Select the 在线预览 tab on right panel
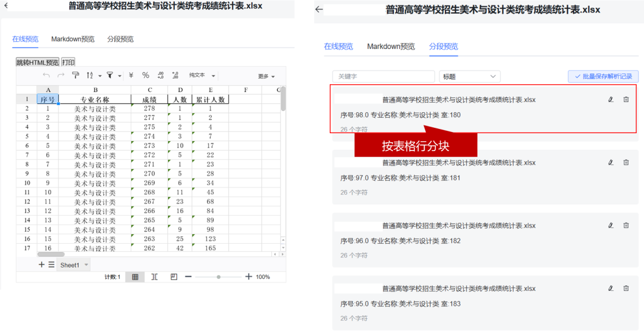Screen dimensions: 644x332 [x=338, y=47]
